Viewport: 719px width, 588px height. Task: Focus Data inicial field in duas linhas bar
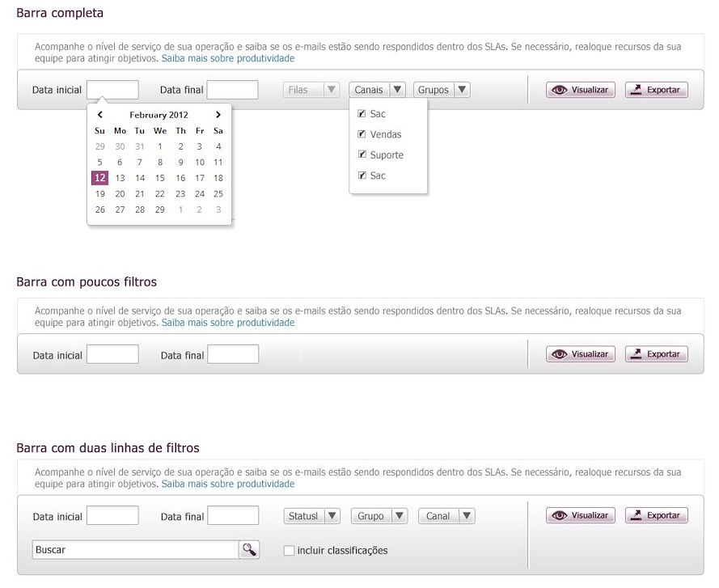click(x=112, y=515)
